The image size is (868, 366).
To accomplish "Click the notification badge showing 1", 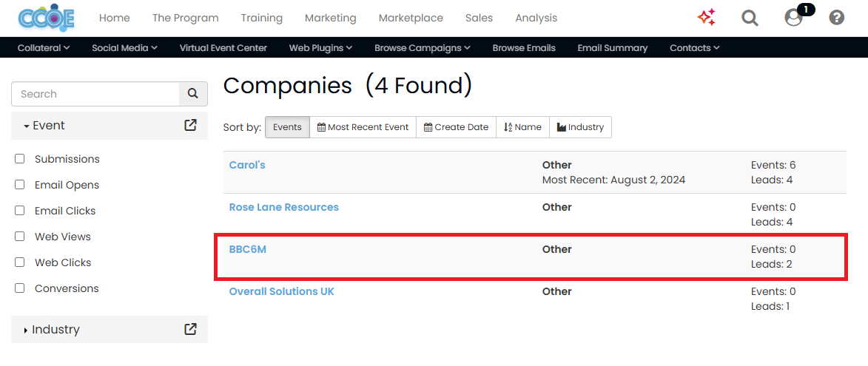I will tap(805, 10).
